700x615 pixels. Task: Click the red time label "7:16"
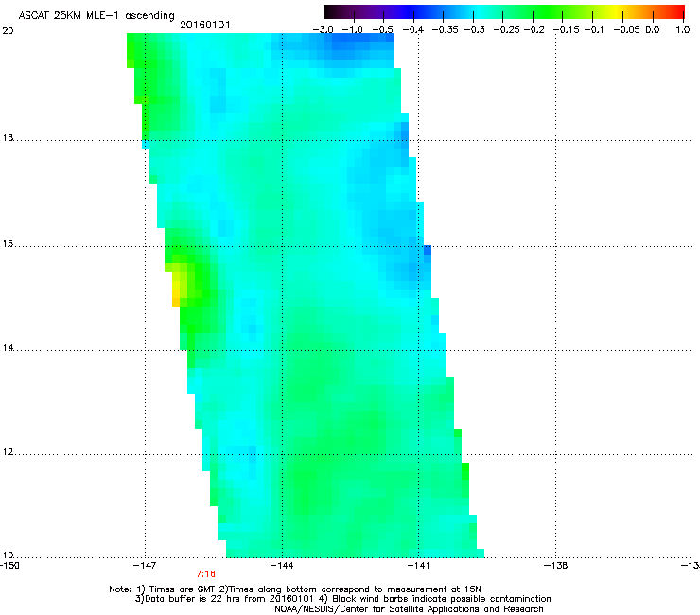coord(206,574)
